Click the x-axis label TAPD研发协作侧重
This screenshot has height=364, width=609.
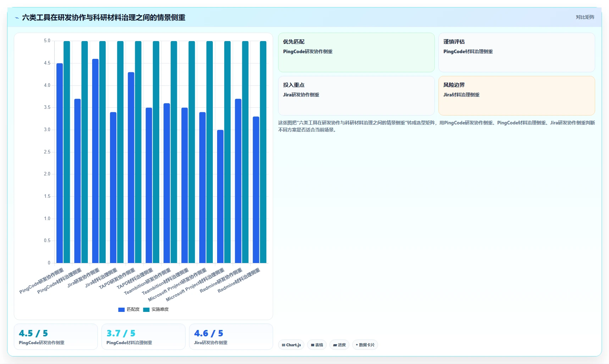(x=117, y=279)
